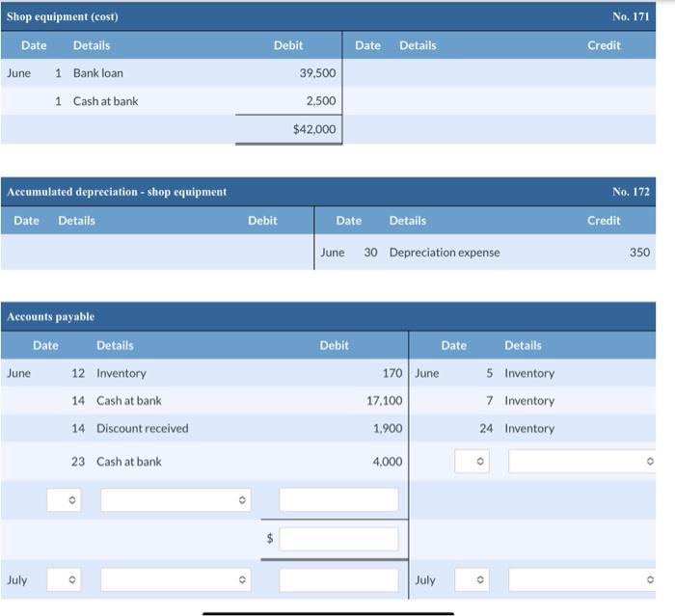
Task: Click the 'Debit' header in Accounts payable
Action: pyautogui.click(x=334, y=345)
